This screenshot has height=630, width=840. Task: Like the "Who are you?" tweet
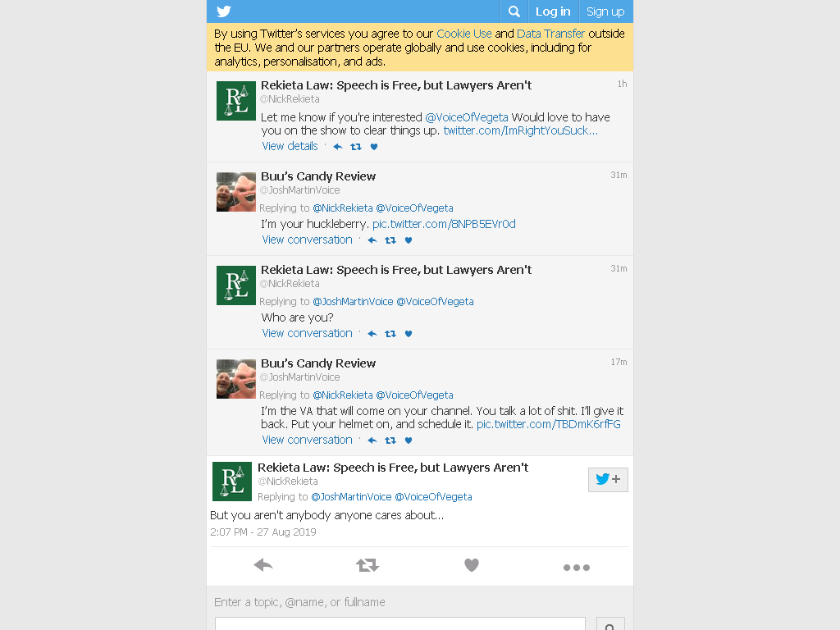409,334
